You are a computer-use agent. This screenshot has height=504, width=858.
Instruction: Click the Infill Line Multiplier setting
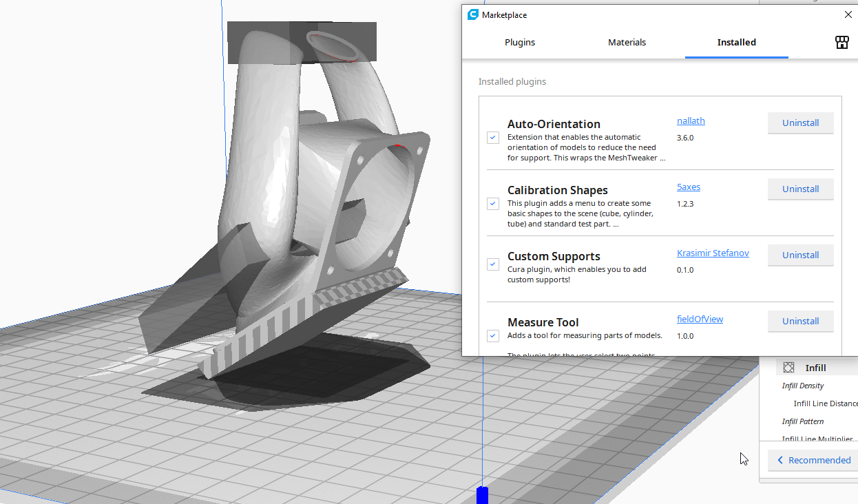click(x=818, y=439)
